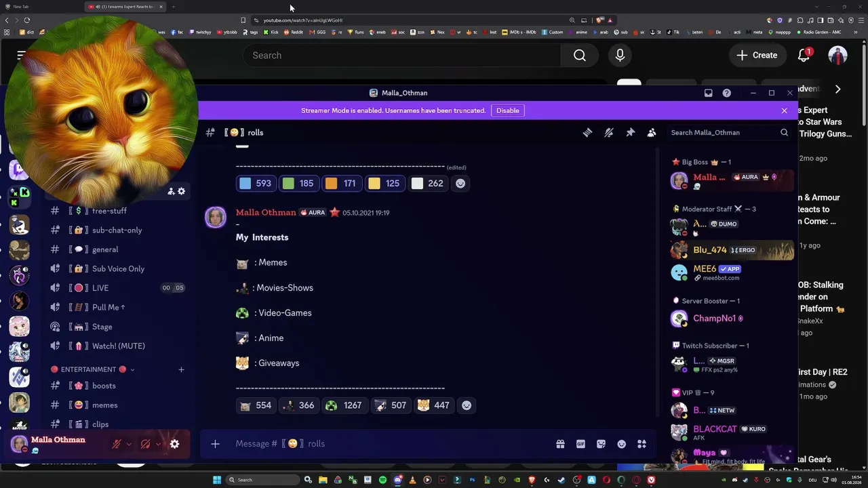Dismiss the Streamer Mode banner
The width and height of the screenshot is (868, 488).
point(784,110)
